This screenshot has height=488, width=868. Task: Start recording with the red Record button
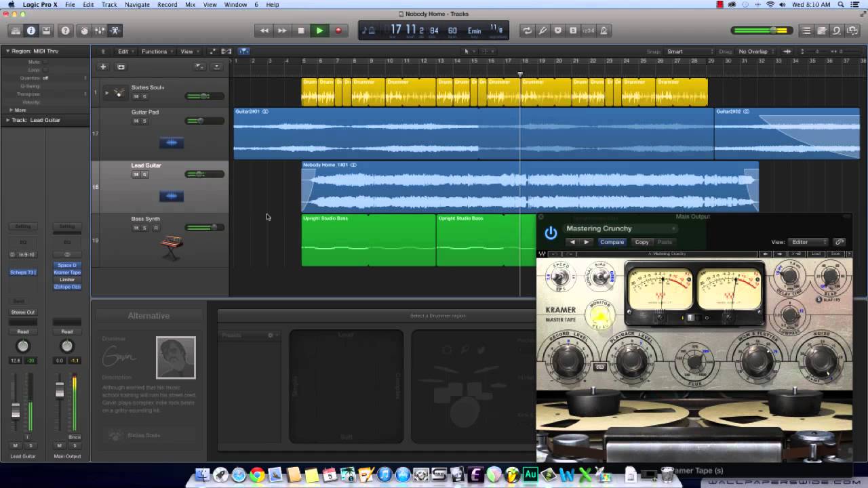338,30
